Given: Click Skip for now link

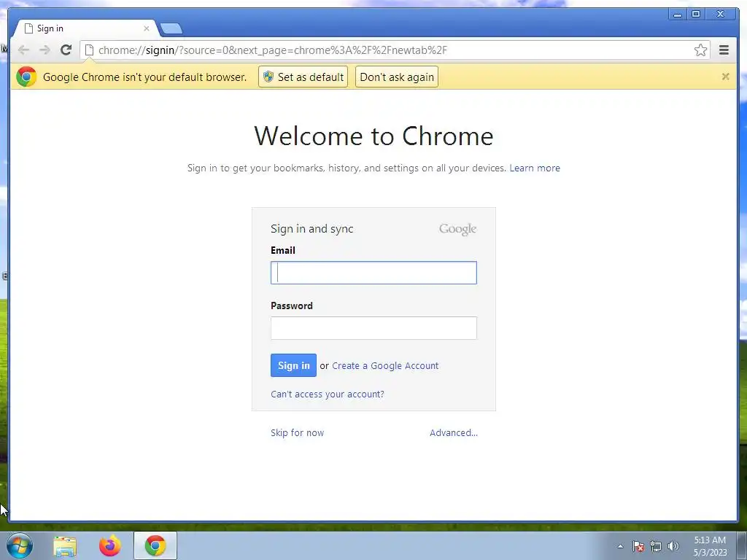Looking at the screenshot, I should point(298,433).
